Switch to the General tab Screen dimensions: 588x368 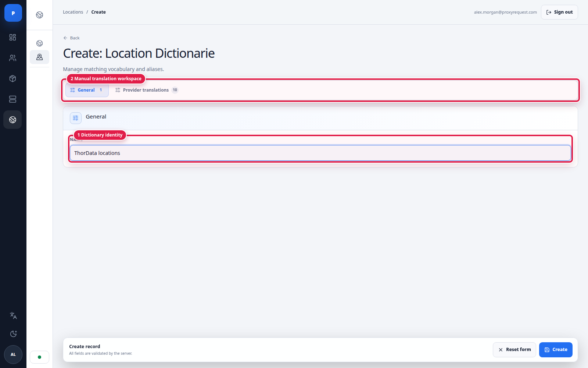pos(87,90)
